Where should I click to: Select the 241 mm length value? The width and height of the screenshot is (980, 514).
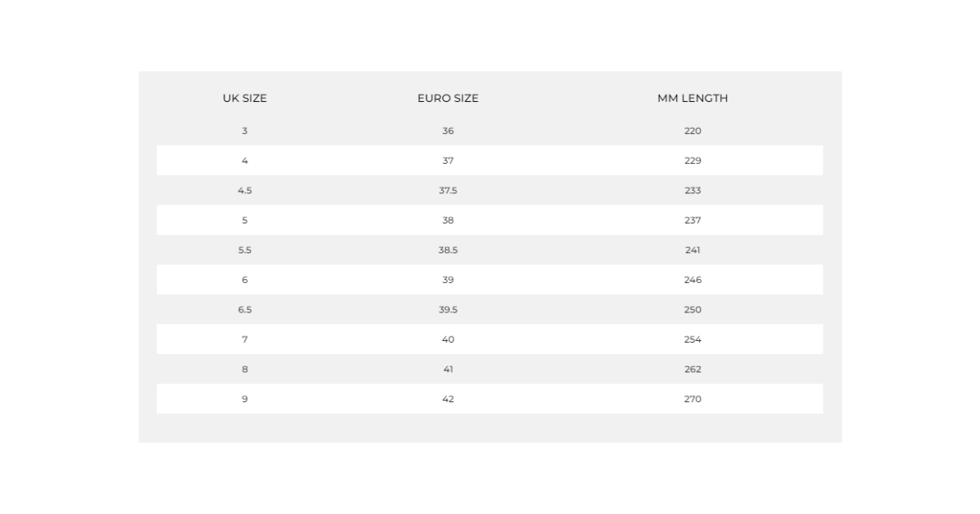pos(693,250)
